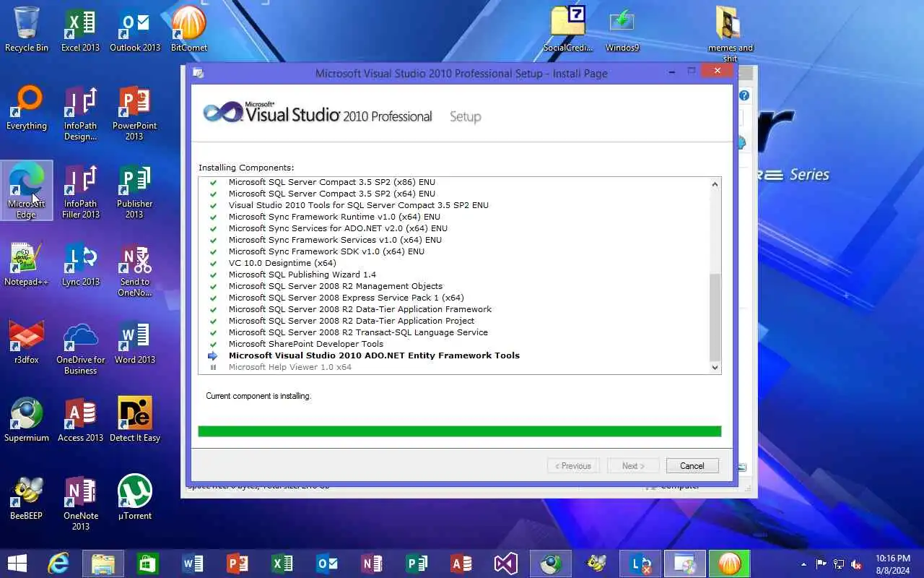Screen dimensions: 924x578
Task: Select Microsoft SharePoint Developer Tools row
Action: [x=306, y=344]
